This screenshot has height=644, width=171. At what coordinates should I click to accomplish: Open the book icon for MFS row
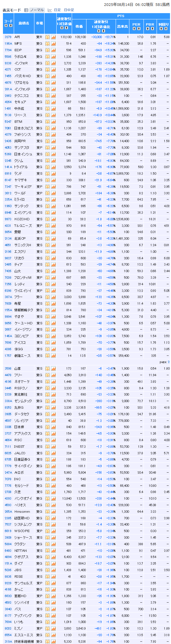pos(47,43)
